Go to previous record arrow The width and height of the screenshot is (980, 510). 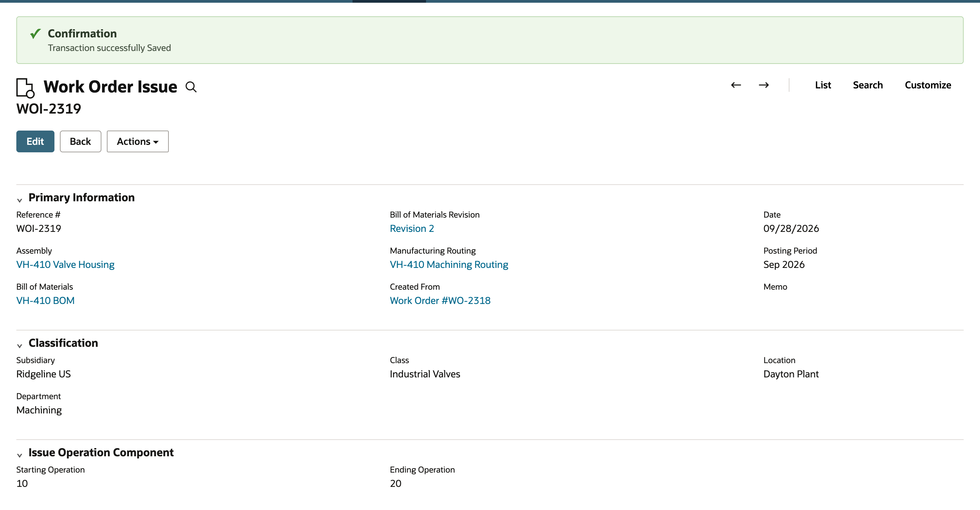pos(736,85)
